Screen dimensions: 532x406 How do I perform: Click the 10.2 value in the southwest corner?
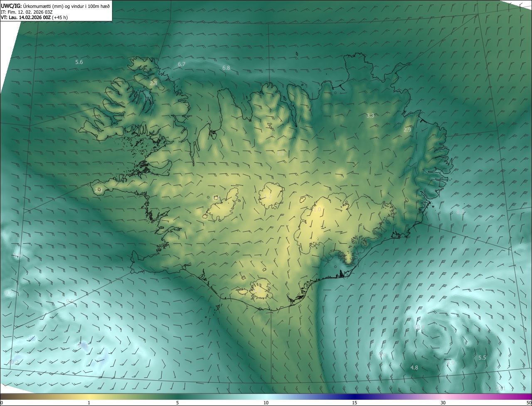pos(14,362)
